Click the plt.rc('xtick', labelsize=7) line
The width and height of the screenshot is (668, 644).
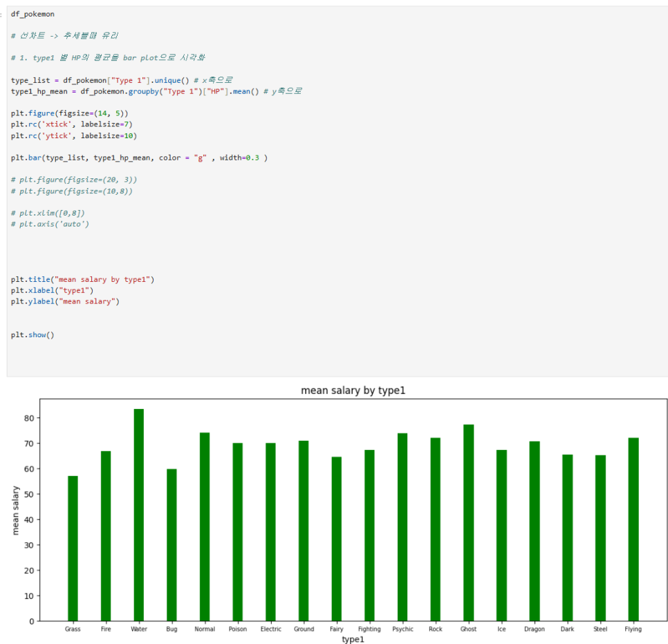[72, 124]
